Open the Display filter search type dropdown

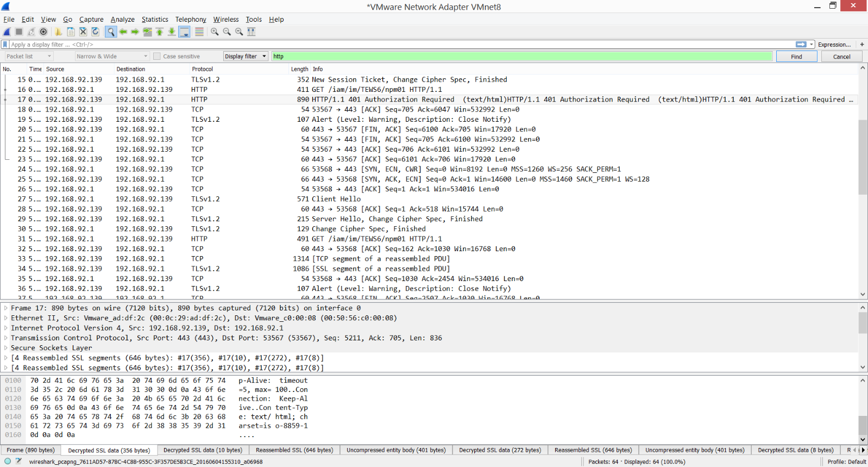pos(246,57)
